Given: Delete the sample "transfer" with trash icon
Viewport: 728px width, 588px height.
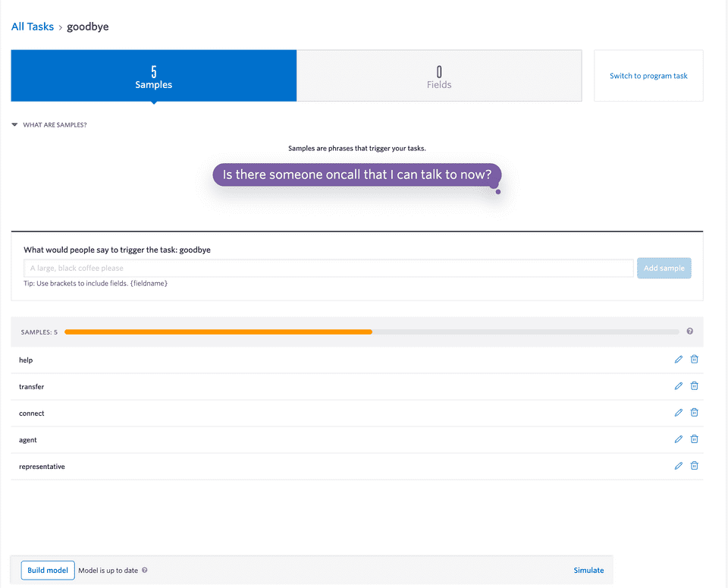Looking at the screenshot, I should pyautogui.click(x=694, y=385).
